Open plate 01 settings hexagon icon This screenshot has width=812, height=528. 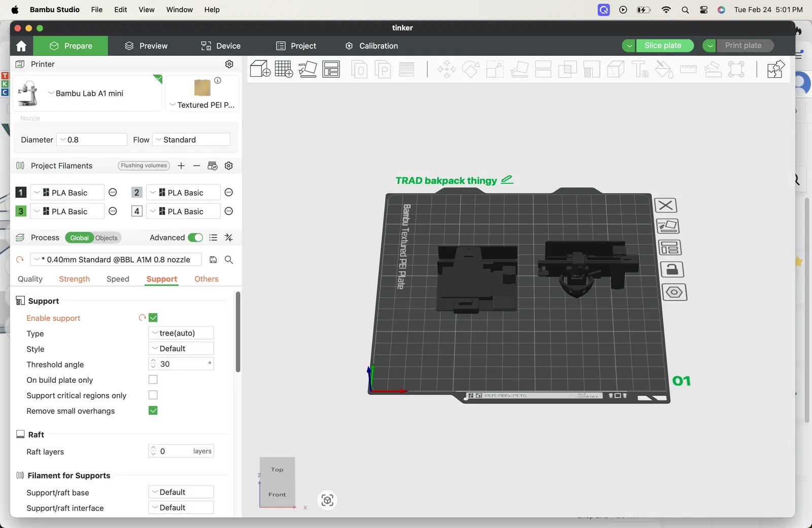coord(674,292)
